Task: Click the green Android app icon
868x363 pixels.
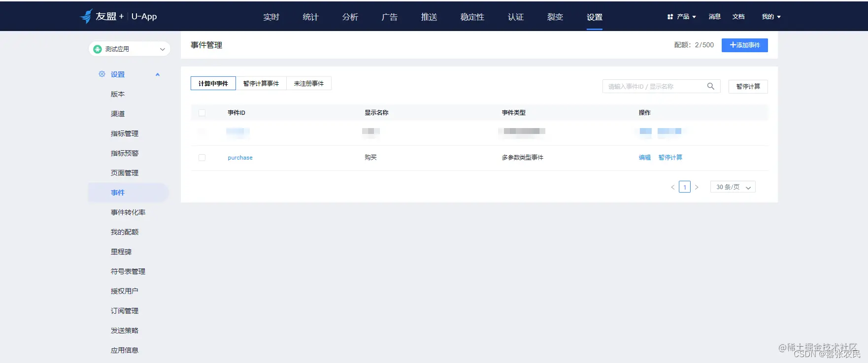Action: point(98,49)
